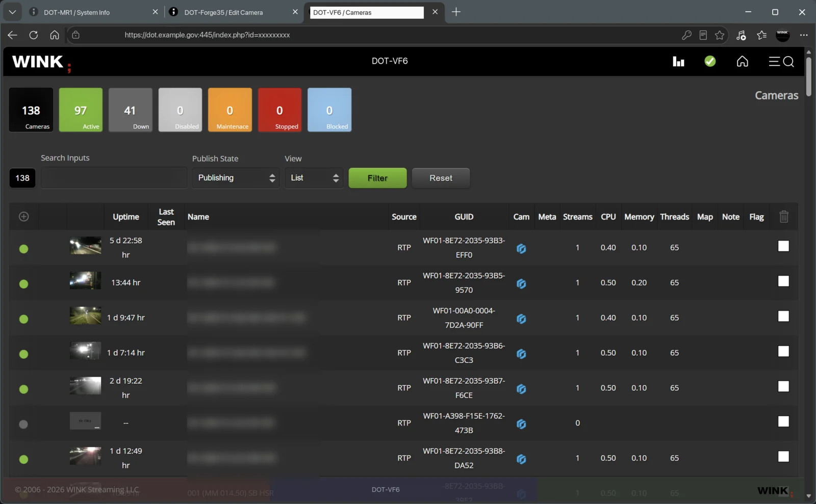Image resolution: width=816 pixels, height=504 pixels.
Task: Switch to DOT-Forge35 / Edit Camera tab
Action: point(233,12)
